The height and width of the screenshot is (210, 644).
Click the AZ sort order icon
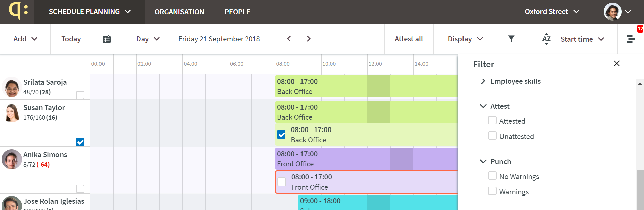tap(546, 39)
